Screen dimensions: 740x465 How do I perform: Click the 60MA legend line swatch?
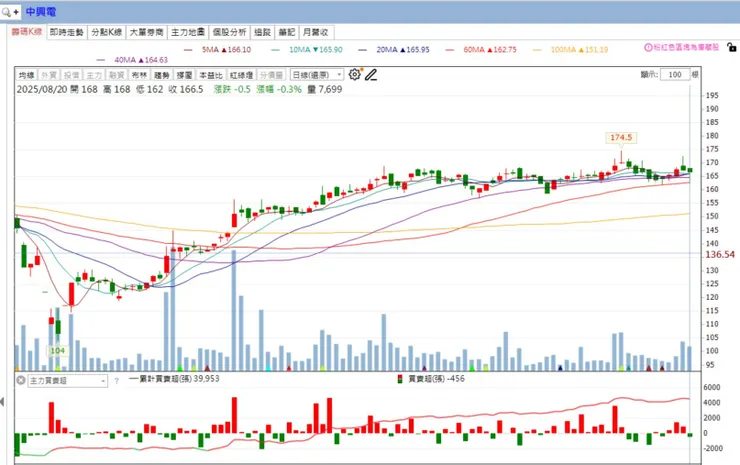(450, 50)
